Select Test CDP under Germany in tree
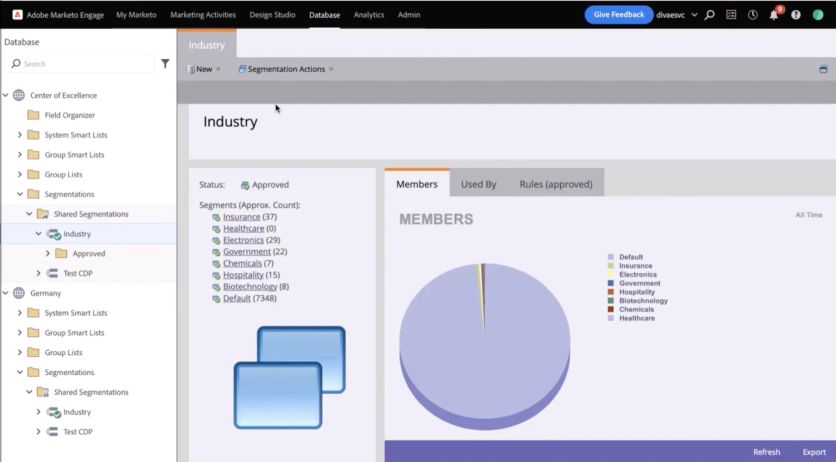 click(78, 432)
